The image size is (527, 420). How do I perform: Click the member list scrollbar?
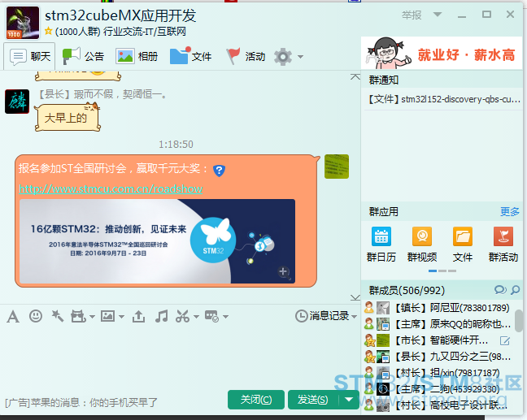[x=519, y=321]
